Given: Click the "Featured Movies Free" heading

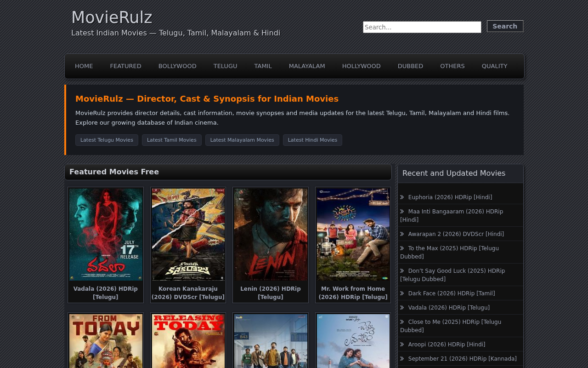Looking at the screenshot, I should click(114, 172).
